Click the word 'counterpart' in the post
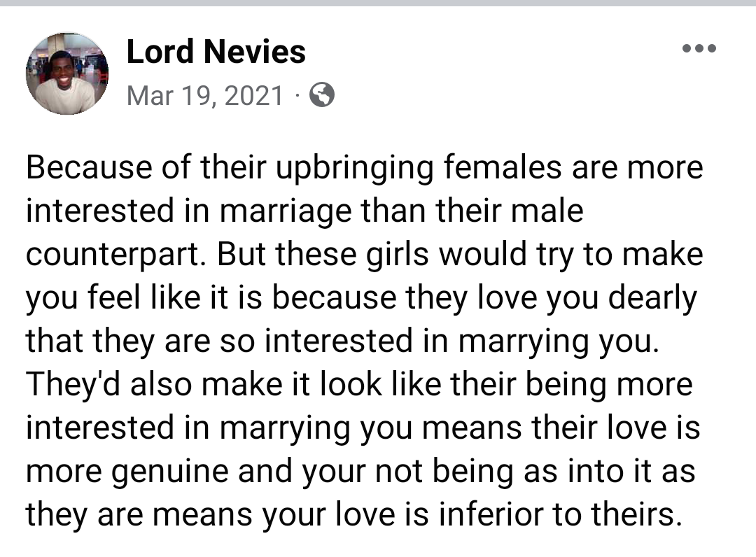The height and width of the screenshot is (557, 756). point(113,256)
